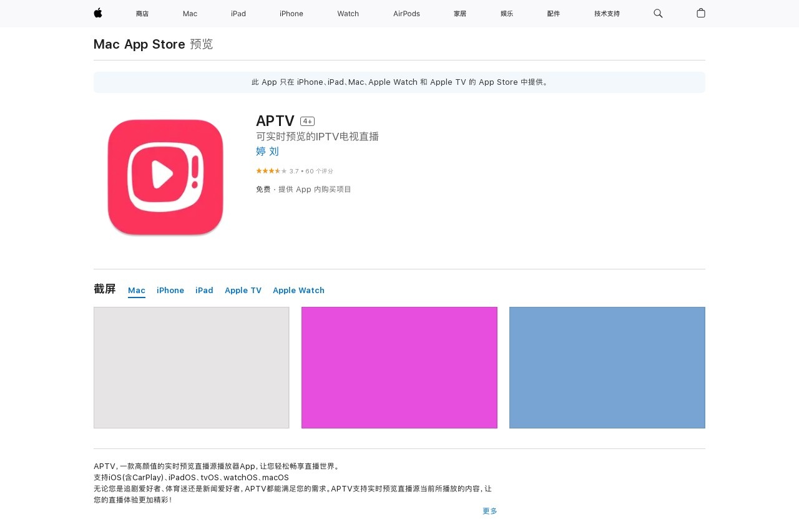Click subtitle '可实时预览的IPTV电视直播'

point(317,137)
